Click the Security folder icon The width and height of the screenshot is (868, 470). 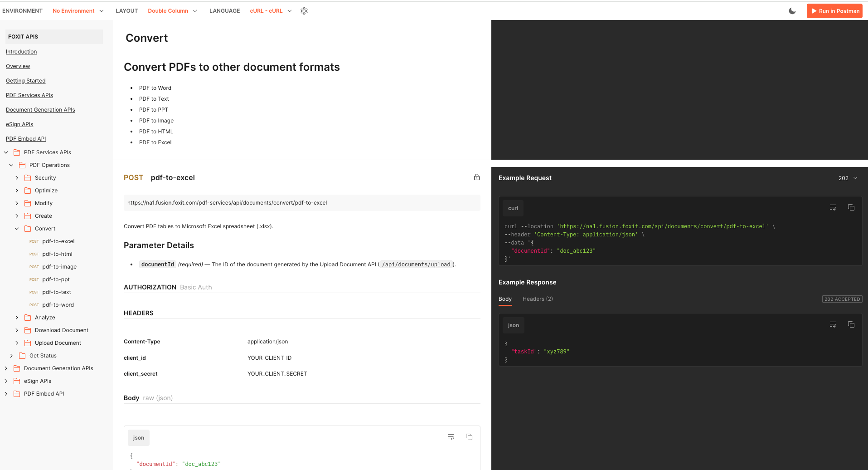[28, 178]
